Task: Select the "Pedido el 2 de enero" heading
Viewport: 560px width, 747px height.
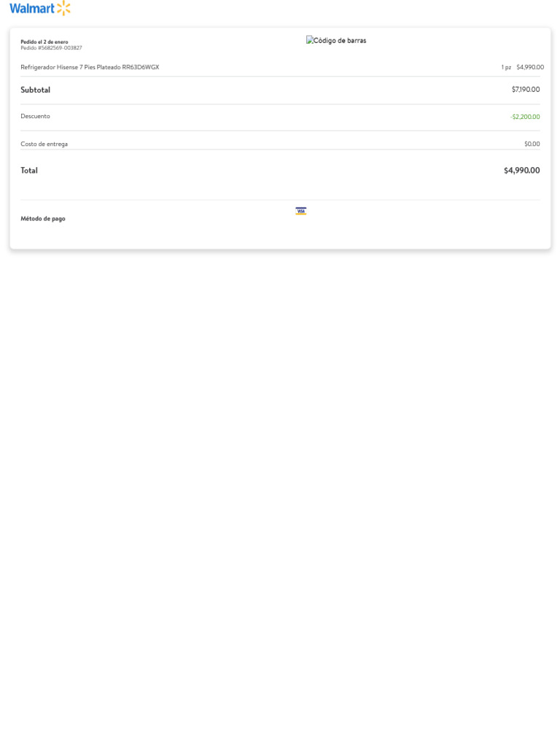Action: tap(44, 42)
